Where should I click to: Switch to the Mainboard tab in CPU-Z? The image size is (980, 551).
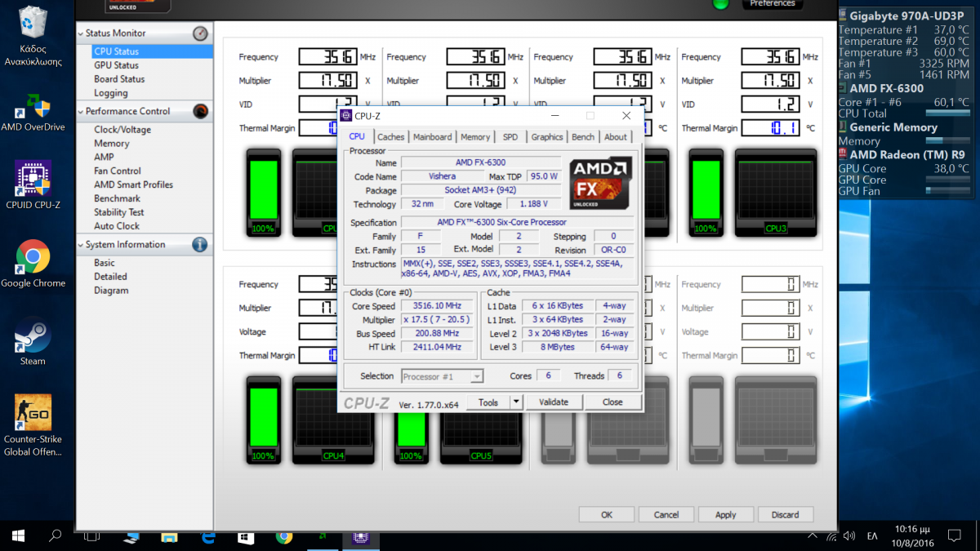tap(432, 137)
